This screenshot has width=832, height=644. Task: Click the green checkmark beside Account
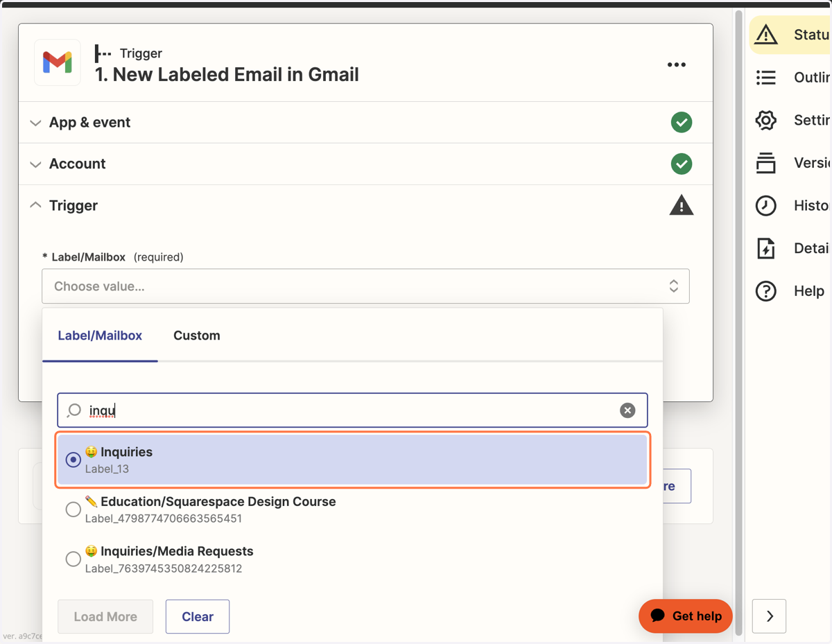coord(682,164)
